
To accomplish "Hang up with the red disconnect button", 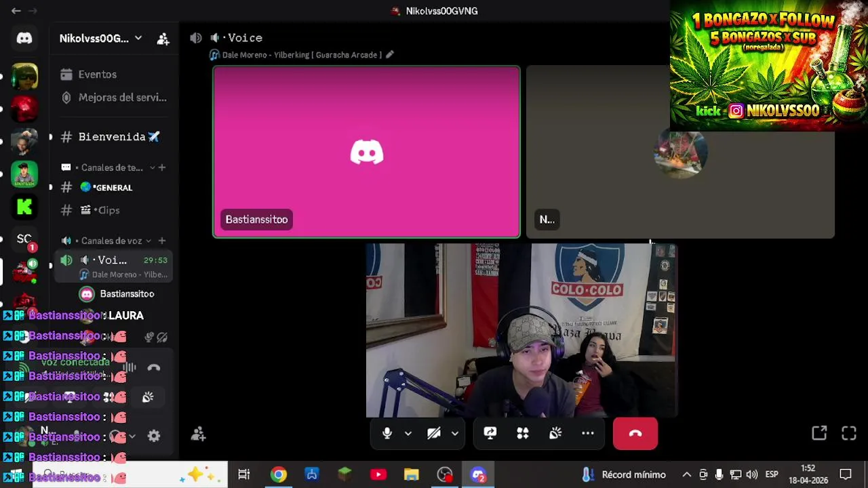I will tap(635, 433).
